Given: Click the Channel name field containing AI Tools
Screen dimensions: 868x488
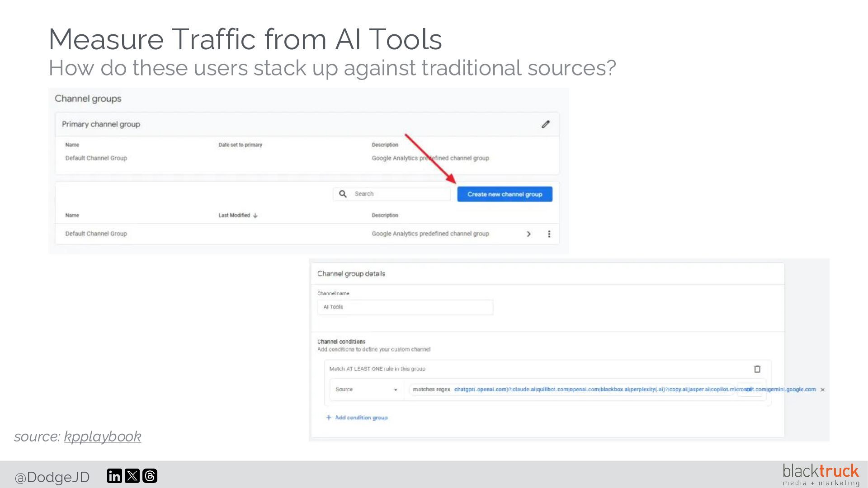Looking at the screenshot, I should click(405, 307).
